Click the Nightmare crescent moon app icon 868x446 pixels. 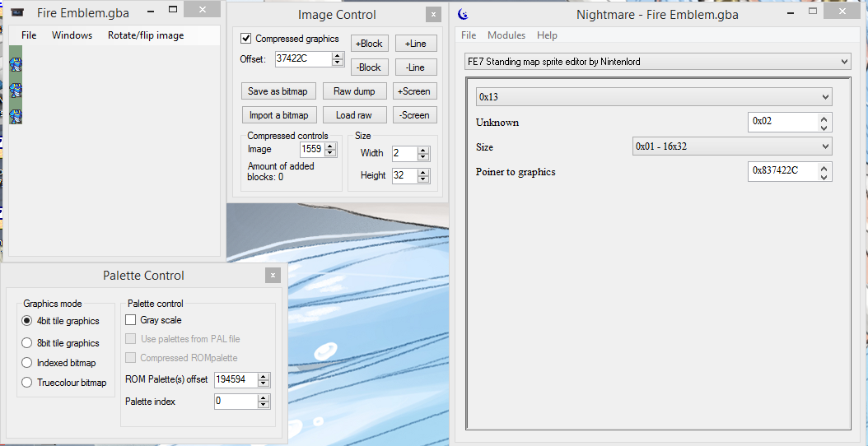coord(463,14)
